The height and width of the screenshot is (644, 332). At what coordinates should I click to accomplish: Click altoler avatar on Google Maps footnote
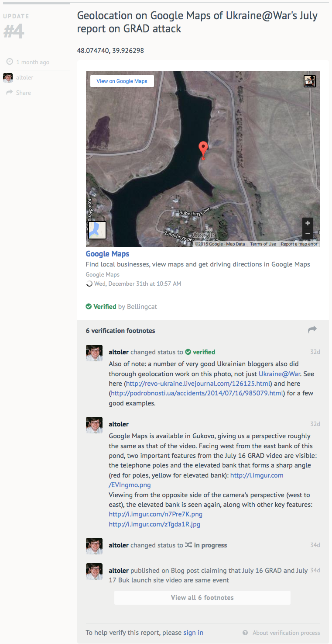point(94,425)
